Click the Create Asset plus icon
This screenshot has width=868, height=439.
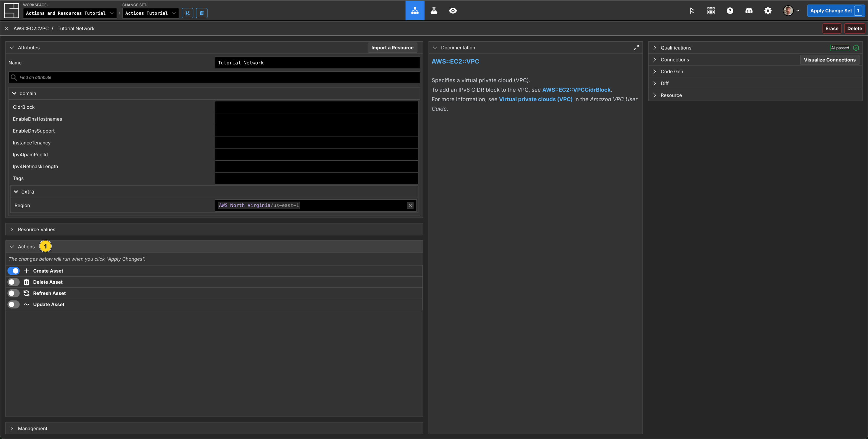point(26,271)
